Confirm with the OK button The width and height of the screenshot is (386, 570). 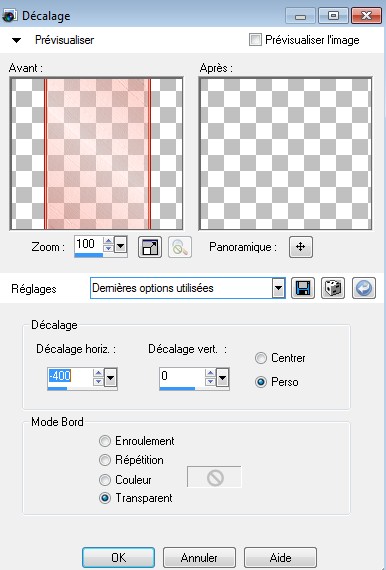[118, 557]
